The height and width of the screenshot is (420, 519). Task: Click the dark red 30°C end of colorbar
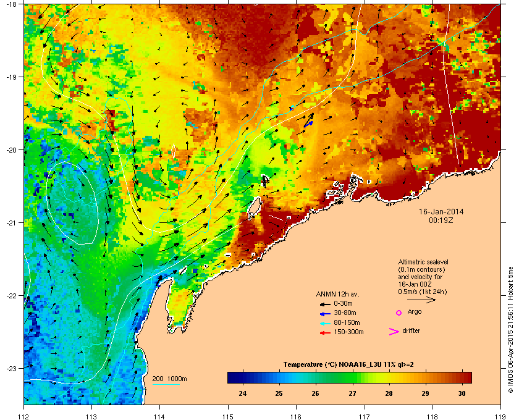(x=466, y=377)
